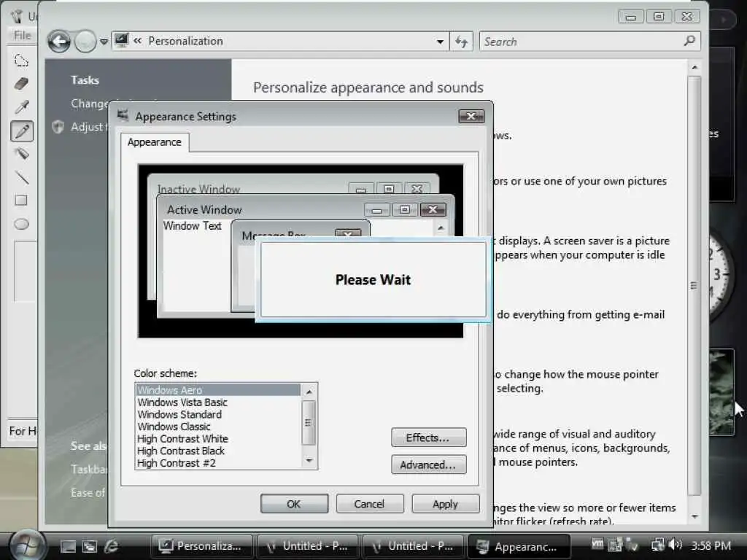Select the Free-Form Select tool in Paint
This screenshot has height=560, width=747.
click(x=21, y=61)
